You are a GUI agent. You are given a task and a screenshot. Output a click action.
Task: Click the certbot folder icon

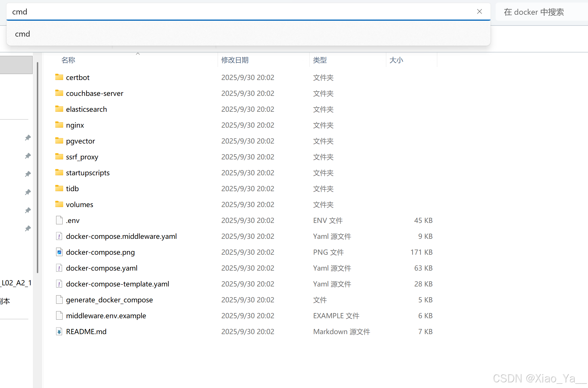(x=59, y=77)
